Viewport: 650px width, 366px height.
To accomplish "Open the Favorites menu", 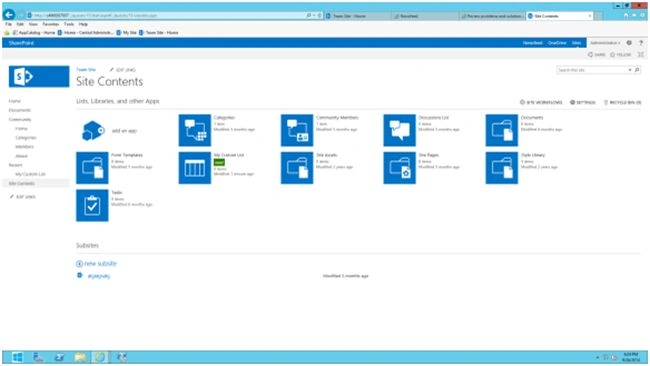I will click(x=51, y=24).
